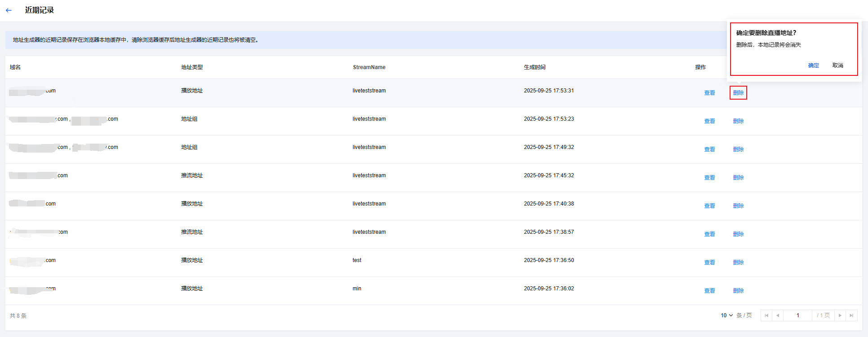Go to next page icon

pyautogui.click(x=840, y=315)
